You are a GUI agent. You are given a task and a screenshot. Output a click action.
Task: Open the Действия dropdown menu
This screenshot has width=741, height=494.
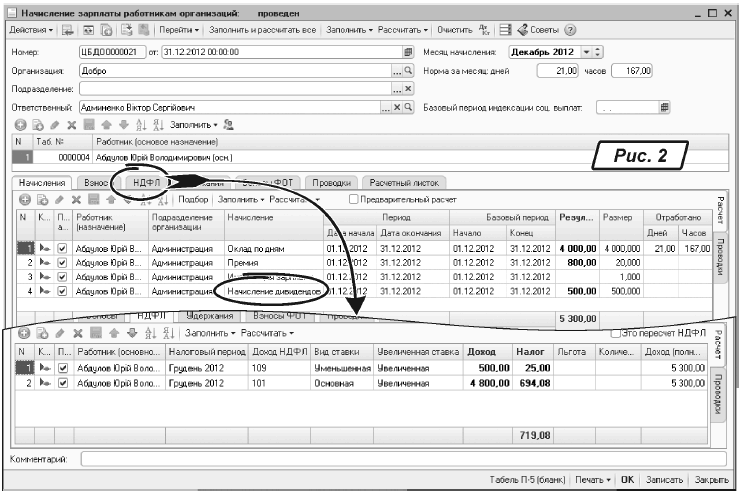coord(30,31)
